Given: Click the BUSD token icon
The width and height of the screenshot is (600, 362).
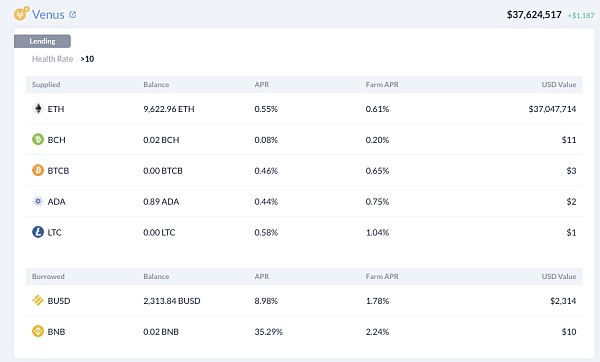Looking at the screenshot, I should pyautogui.click(x=38, y=300).
